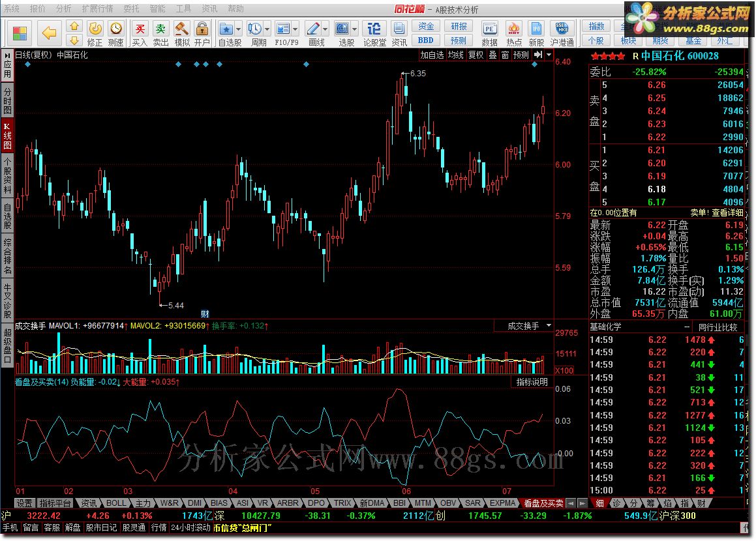Image resolution: width=756 pixels, height=541 pixels.
Task: Click the 个股 button
Action: (x=596, y=40)
